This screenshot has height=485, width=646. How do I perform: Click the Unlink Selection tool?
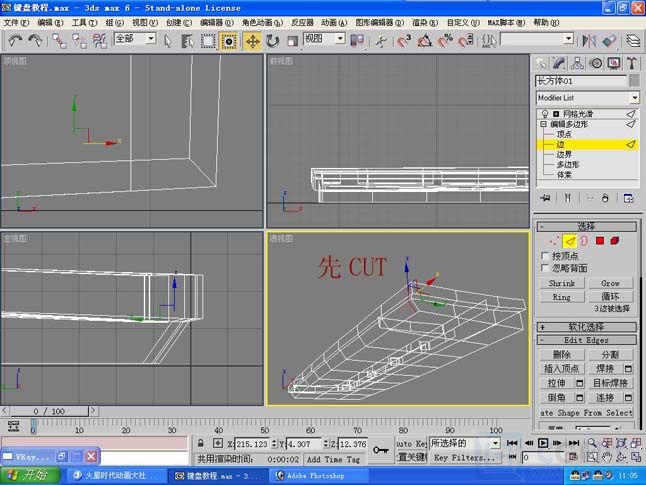pyautogui.click(x=79, y=40)
